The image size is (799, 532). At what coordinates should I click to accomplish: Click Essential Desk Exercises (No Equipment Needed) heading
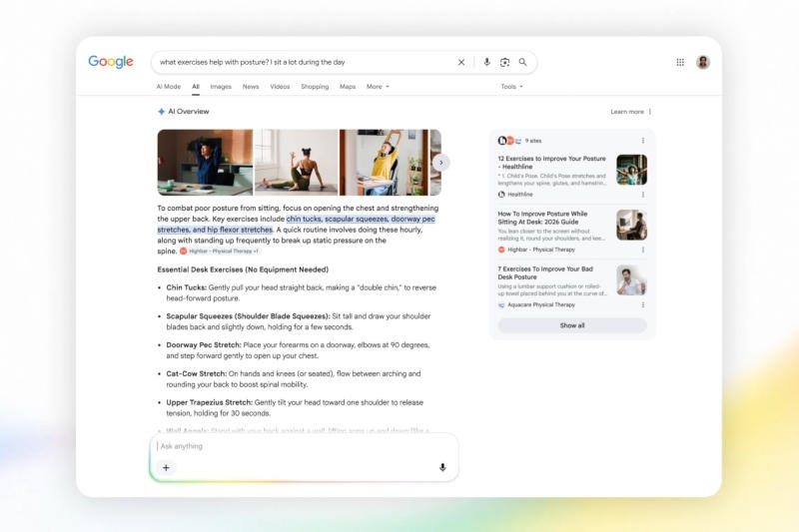pos(243,269)
